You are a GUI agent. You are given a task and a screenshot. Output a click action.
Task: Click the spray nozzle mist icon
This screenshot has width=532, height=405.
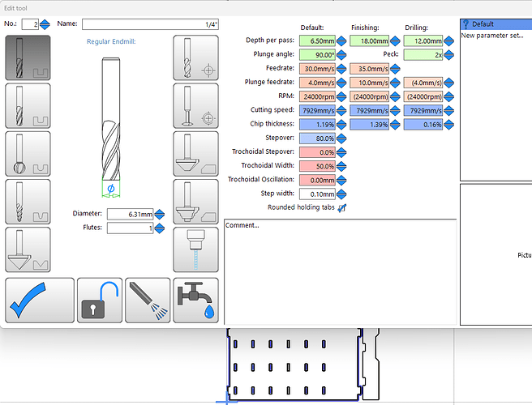[147, 301]
